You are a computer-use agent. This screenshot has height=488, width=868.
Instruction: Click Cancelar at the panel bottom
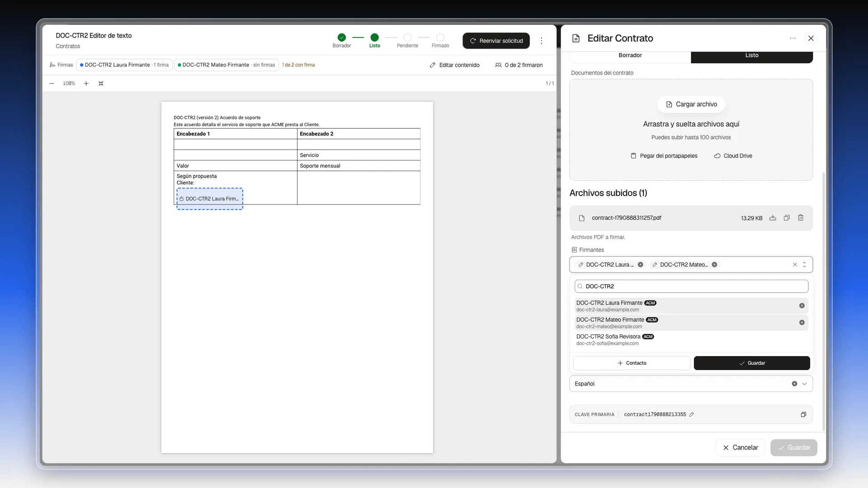pos(740,448)
